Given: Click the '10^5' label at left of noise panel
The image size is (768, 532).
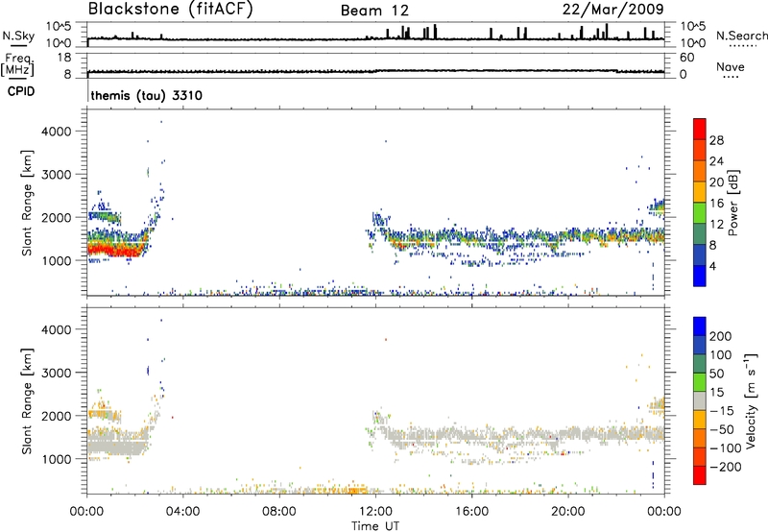Looking at the screenshot, I should coord(59,27).
